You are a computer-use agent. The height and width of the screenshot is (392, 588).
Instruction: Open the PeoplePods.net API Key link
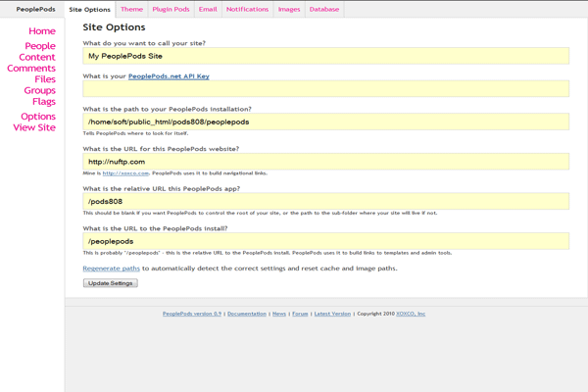pos(169,76)
